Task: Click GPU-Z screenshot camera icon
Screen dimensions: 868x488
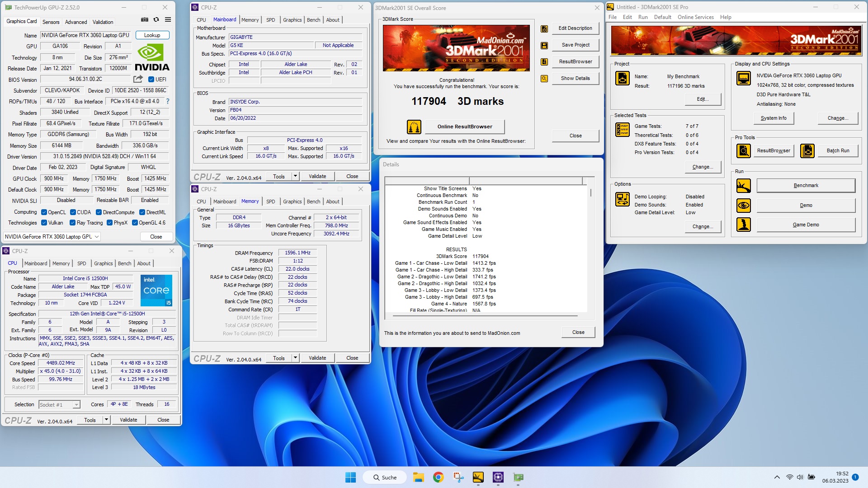Action: 144,19
